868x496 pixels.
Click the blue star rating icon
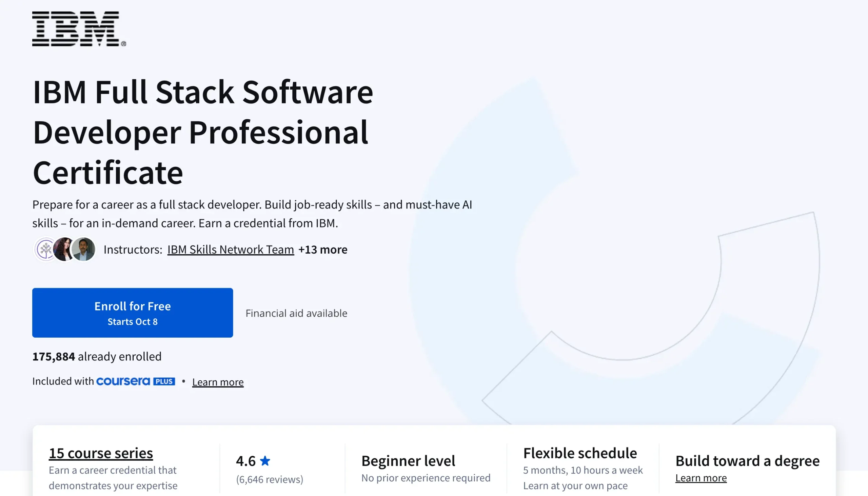[265, 461]
